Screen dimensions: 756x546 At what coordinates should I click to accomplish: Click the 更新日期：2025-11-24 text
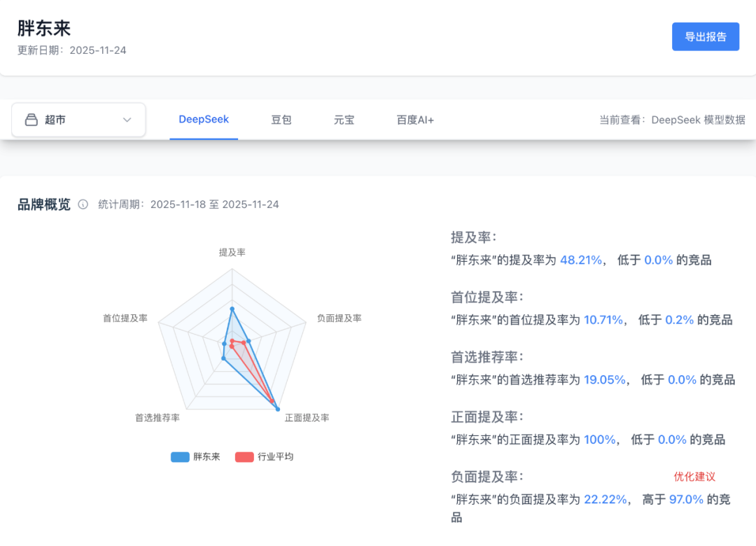(x=72, y=50)
